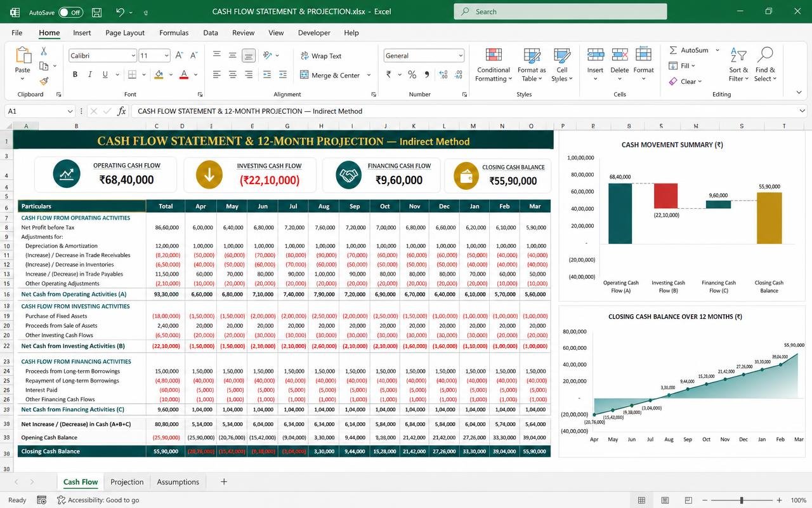Open Format as Table gallery
The height and width of the screenshot is (508, 812).
coord(532,65)
